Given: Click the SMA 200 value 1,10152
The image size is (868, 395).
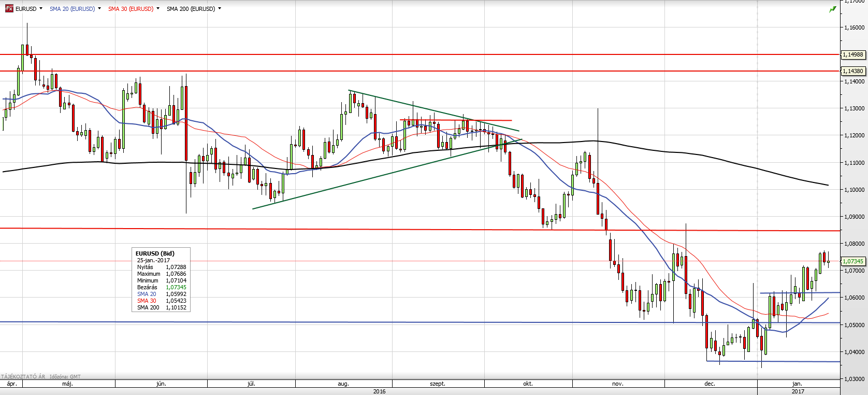Looking at the screenshot, I should coord(176,307).
